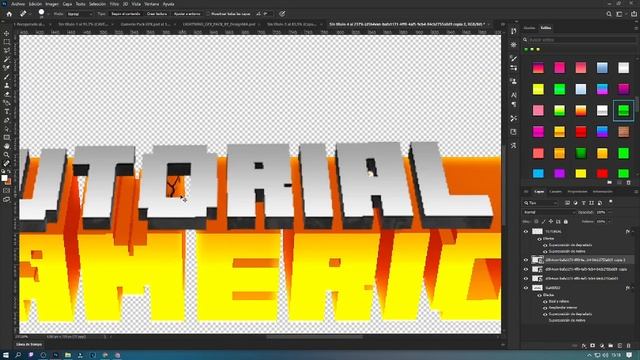Viewport: 640px width, 360px height.
Task: Create a new layer icon
Action: tap(620, 346)
